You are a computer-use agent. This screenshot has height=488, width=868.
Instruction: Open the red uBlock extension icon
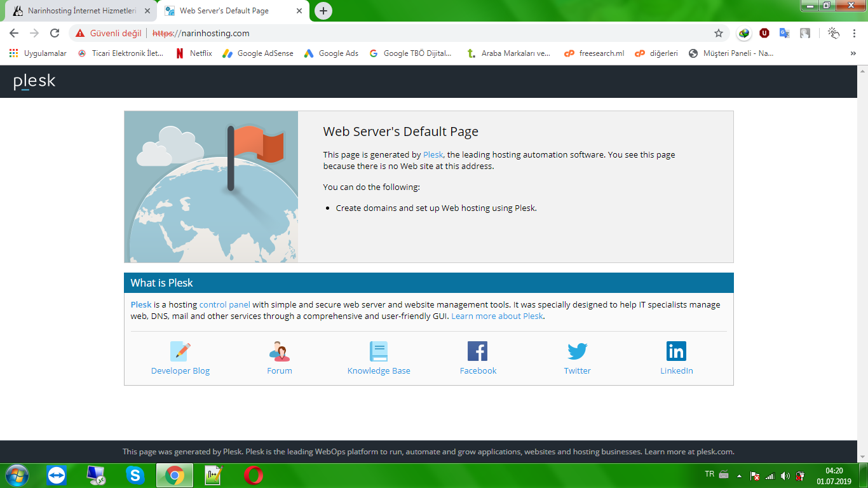click(764, 33)
